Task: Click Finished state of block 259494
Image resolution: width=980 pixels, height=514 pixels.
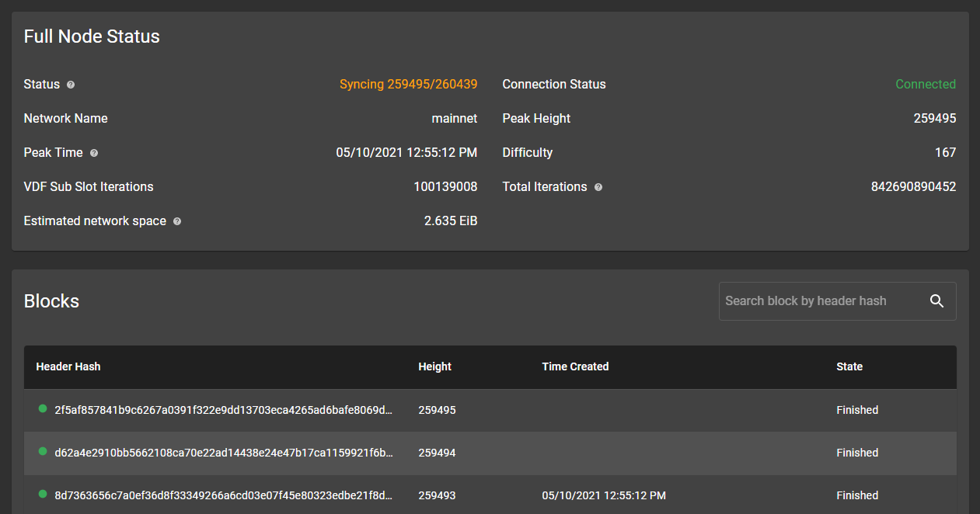Action: [x=857, y=453]
